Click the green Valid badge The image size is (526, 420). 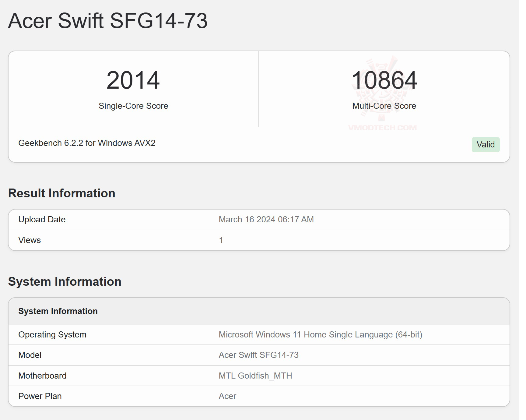tap(485, 145)
